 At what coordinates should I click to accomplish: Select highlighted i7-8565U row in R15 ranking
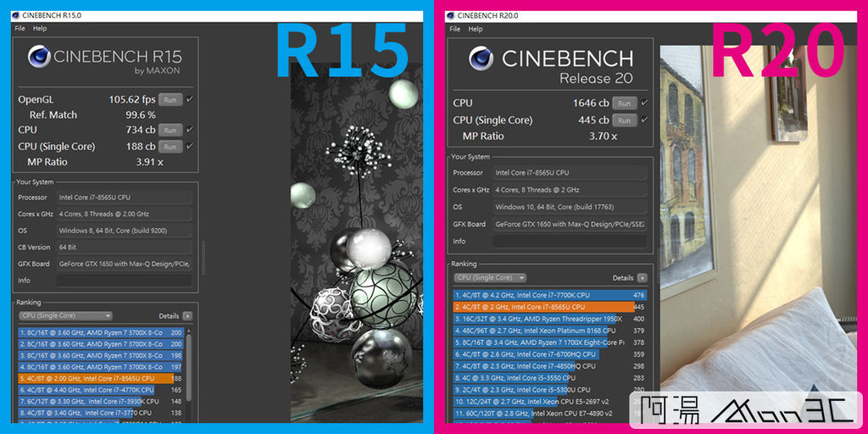point(101,379)
